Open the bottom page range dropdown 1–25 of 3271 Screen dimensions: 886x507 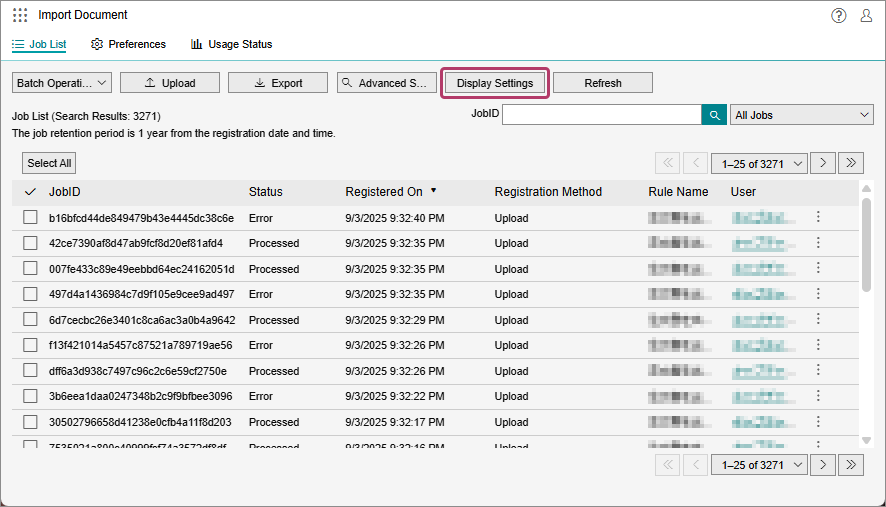click(x=759, y=465)
